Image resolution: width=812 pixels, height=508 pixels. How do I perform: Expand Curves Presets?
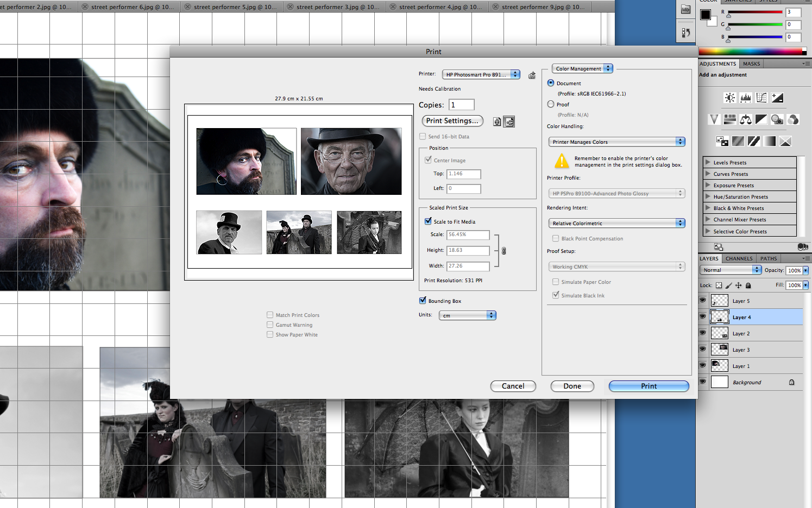(708, 174)
